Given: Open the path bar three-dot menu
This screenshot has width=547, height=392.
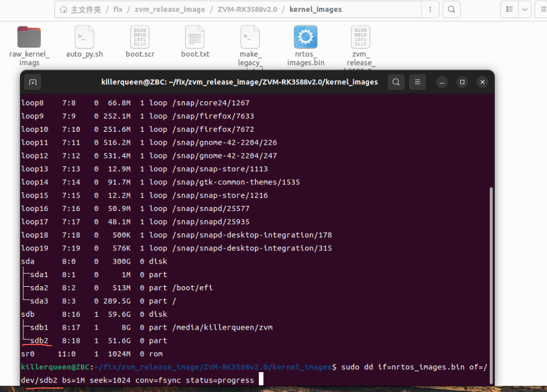Looking at the screenshot, I should click(431, 10).
